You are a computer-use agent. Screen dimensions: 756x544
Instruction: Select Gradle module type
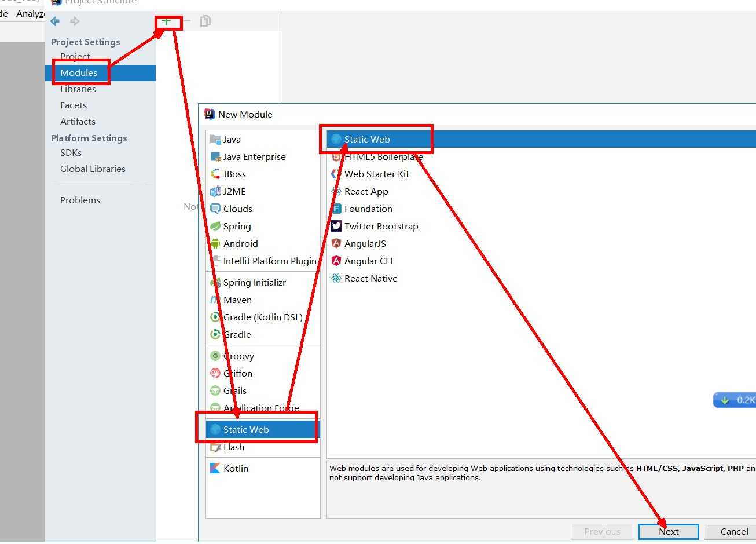pyautogui.click(x=263, y=334)
